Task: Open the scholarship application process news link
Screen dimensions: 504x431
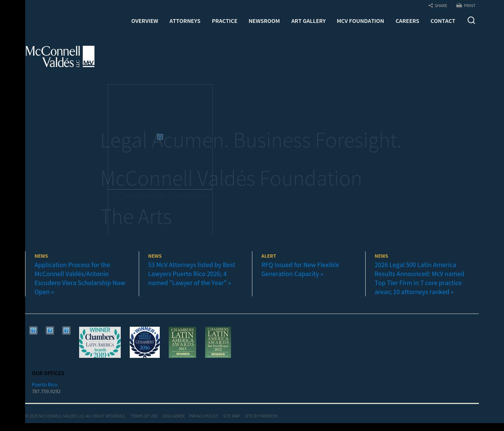Action: pyautogui.click(x=79, y=278)
